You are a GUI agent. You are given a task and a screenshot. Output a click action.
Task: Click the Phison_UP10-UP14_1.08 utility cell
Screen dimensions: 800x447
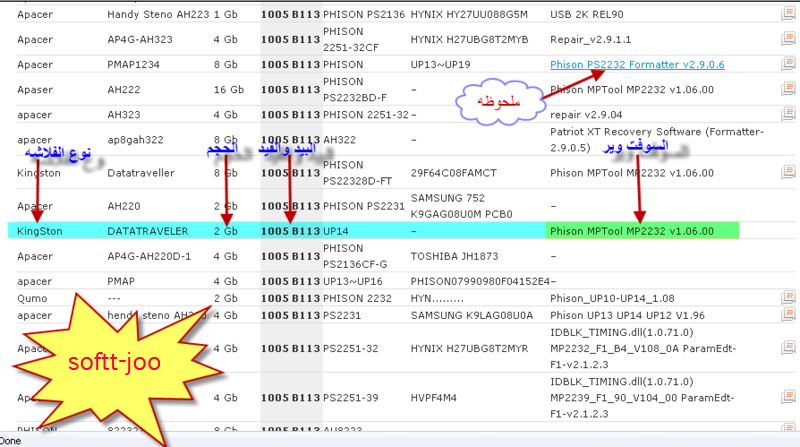pos(612,298)
